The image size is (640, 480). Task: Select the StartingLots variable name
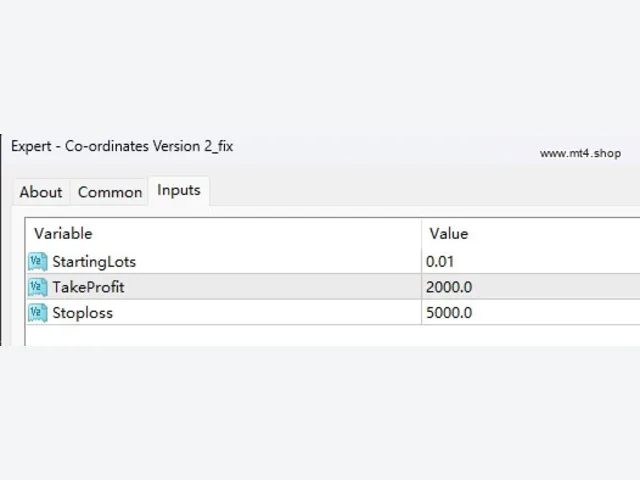pos(94,262)
